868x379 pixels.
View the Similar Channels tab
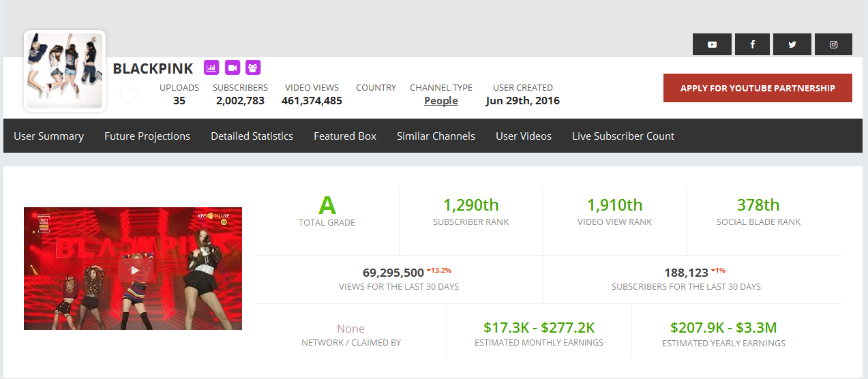[x=436, y=136]
